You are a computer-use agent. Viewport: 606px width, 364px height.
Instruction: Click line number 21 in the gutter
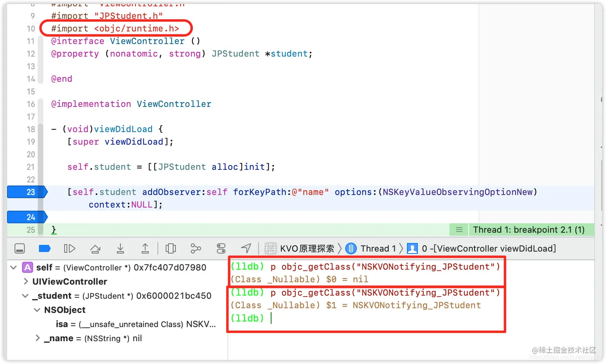click(31, 167)
